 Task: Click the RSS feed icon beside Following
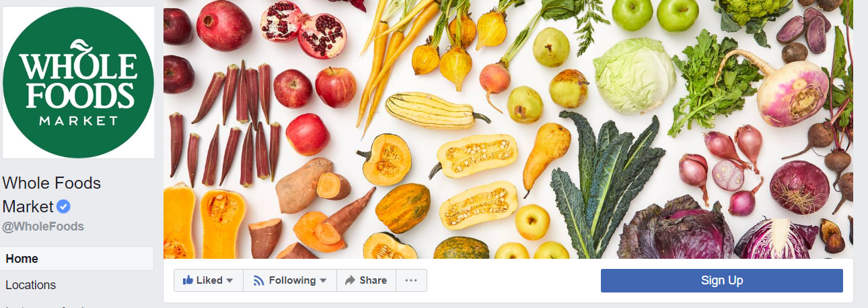pos(258,280)
